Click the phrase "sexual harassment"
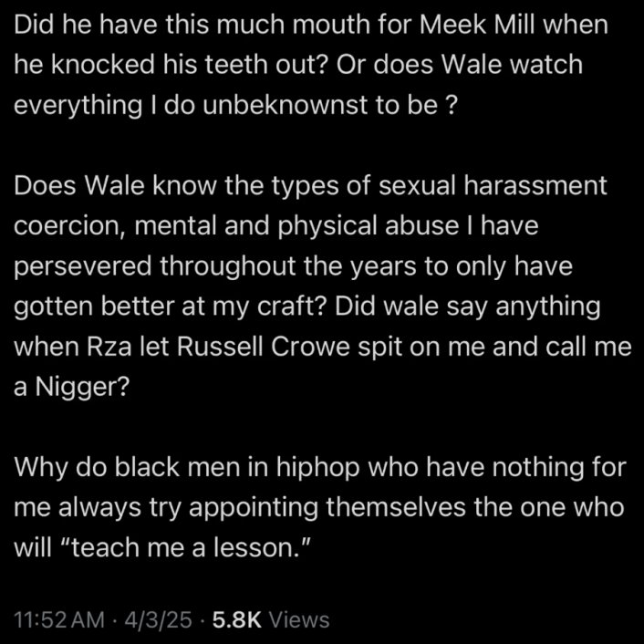 pyautogui.click(x=507, y=186)
